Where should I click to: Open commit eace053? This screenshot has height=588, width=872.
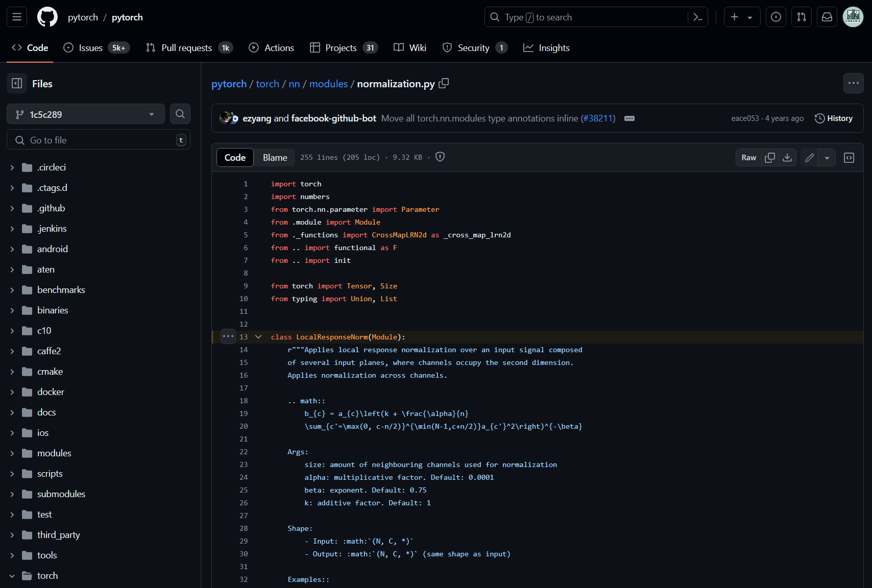click(x=745, y=118)
